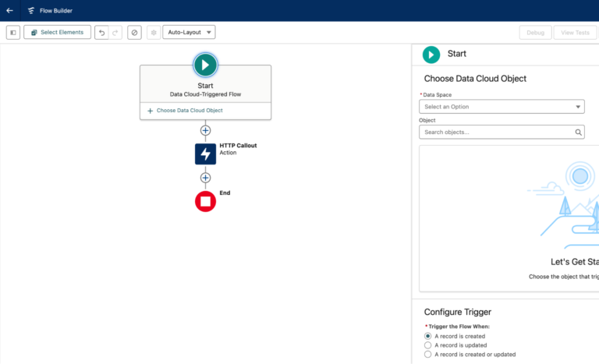Click the Debug button
Screen dimensions: 599x364
click(x=535, y=33)
